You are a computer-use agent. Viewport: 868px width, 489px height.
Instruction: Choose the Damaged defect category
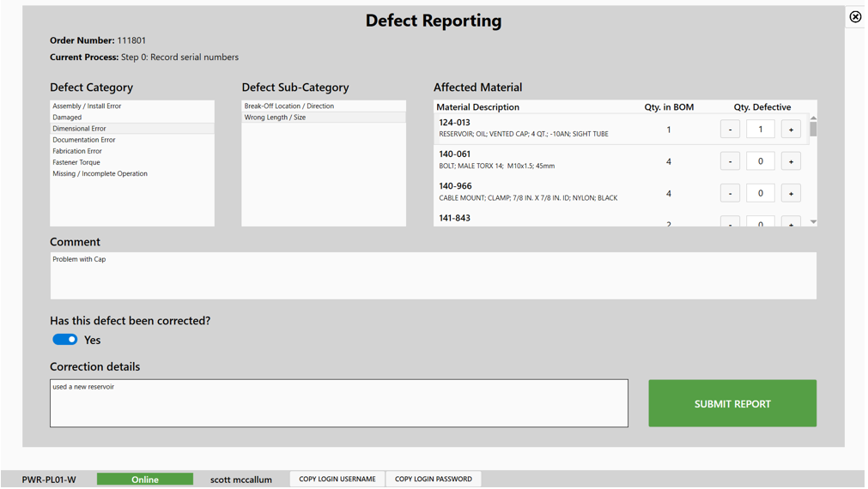click(67, 118)
